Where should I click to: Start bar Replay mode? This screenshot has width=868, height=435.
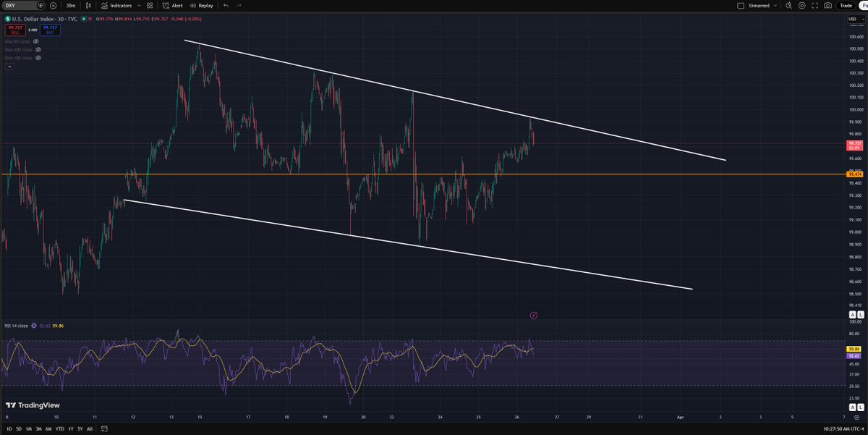pos(202,5)
